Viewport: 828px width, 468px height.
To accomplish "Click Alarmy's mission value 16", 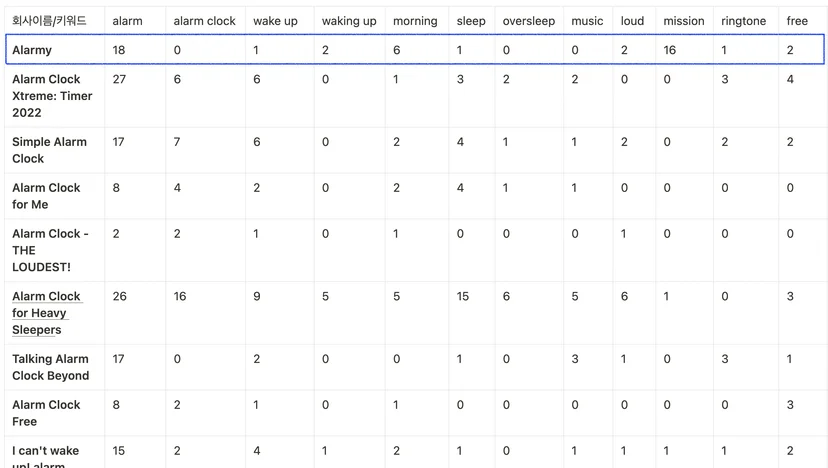I will pos(670,50).
